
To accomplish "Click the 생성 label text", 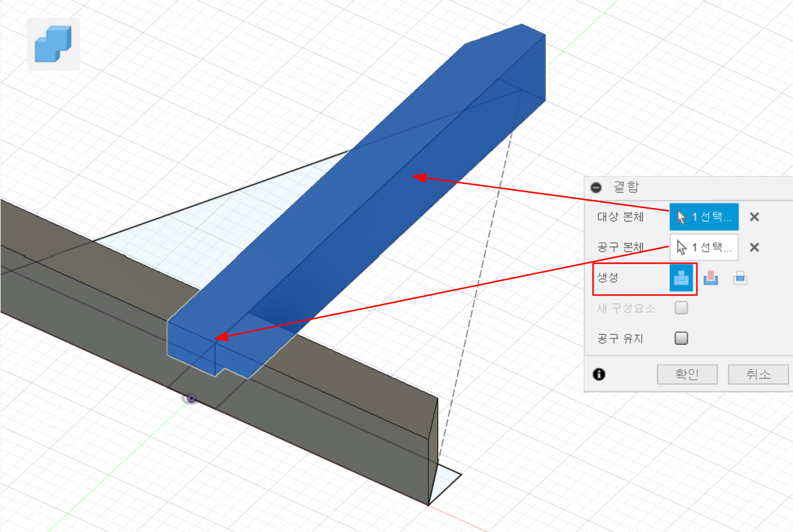I will [x=608, y=278].
